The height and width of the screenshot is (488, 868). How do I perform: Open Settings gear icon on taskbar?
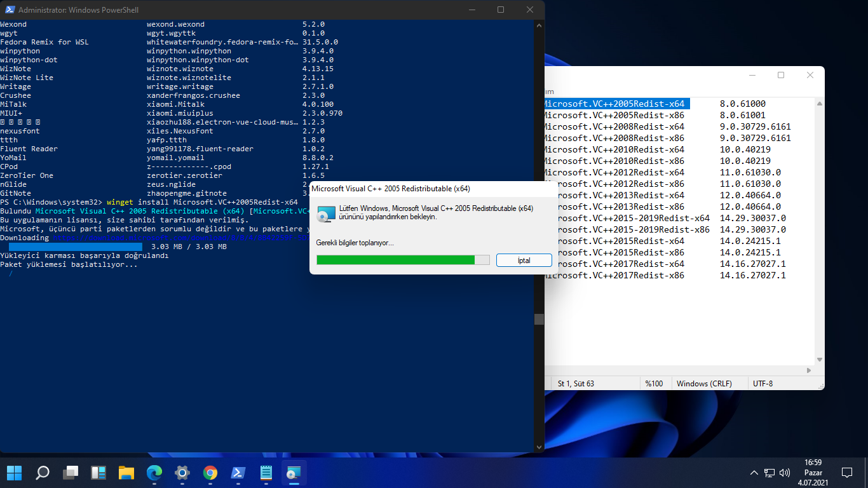pos(182,473)
